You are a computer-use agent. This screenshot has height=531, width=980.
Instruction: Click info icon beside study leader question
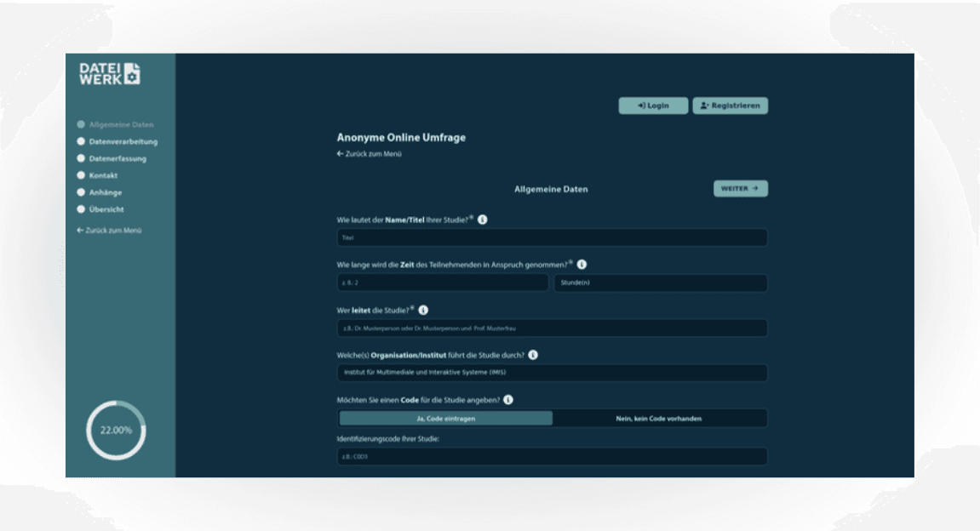click(x=423, y=311)
